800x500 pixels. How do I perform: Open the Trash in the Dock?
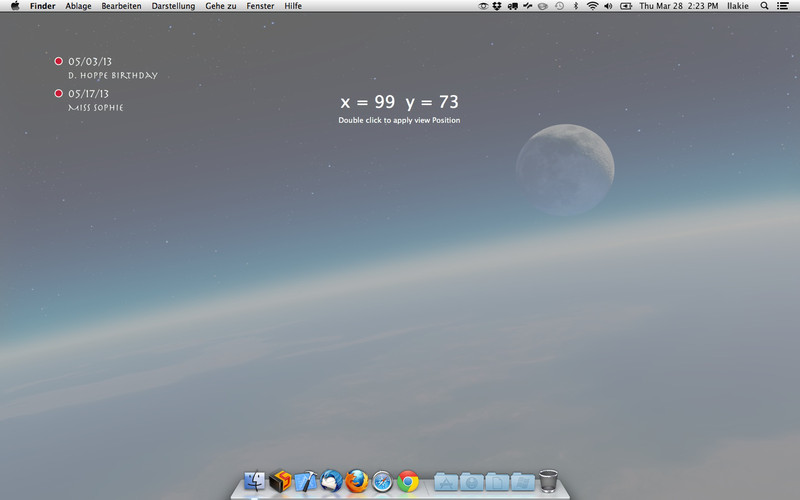pyautogui.click(x=548, y=481)
